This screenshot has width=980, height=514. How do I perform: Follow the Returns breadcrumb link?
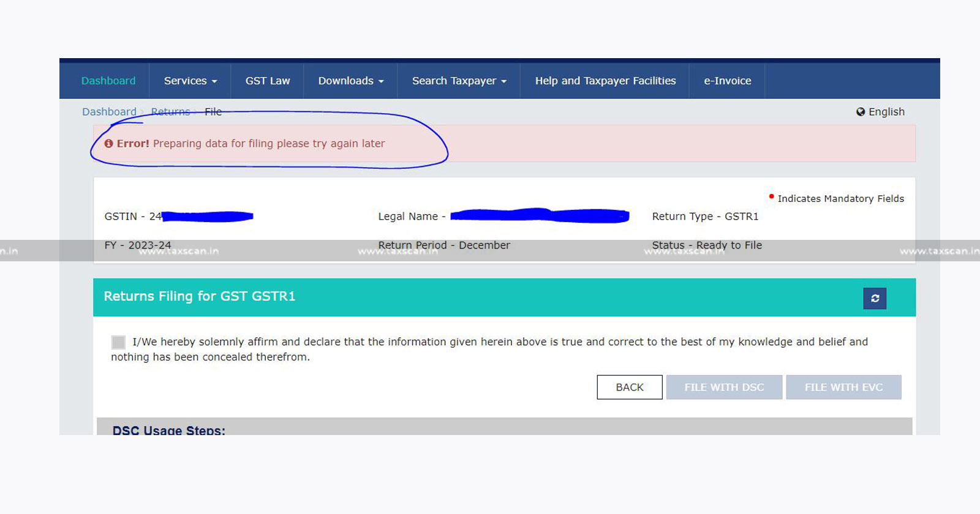pos(170,112)
